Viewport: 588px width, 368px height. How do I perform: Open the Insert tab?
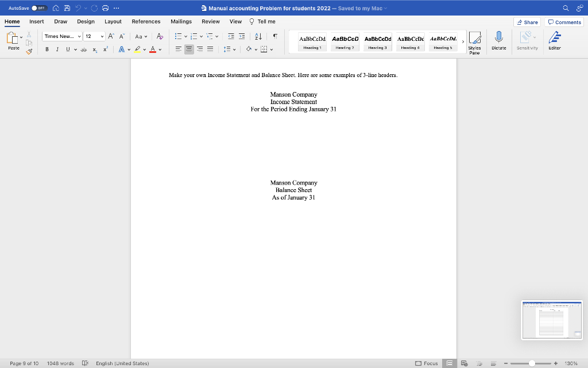pyautogui.click(x=36, y=21)
